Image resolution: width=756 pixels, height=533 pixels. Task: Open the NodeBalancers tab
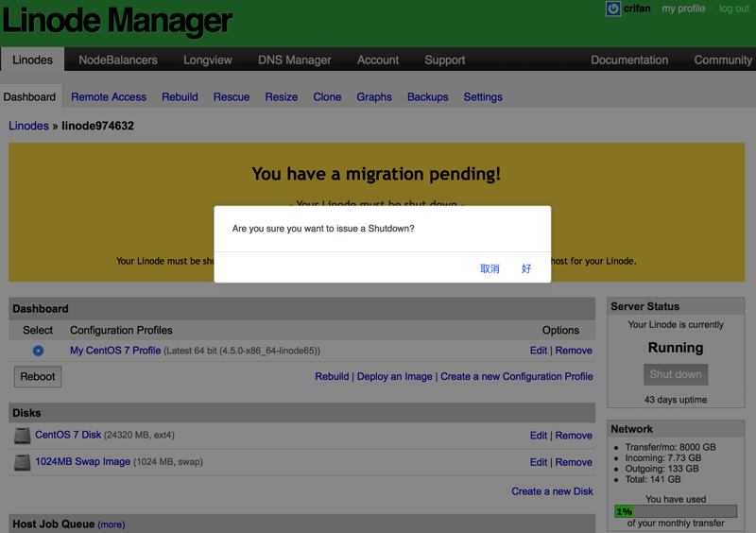(118, 60)
